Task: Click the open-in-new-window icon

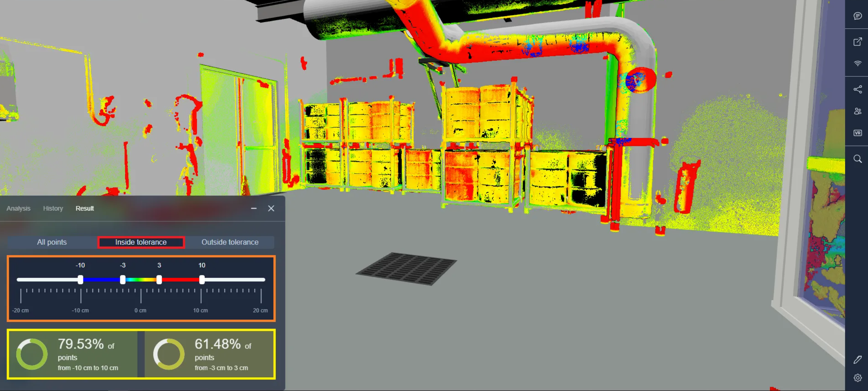Action: click(x=857, y=41)
